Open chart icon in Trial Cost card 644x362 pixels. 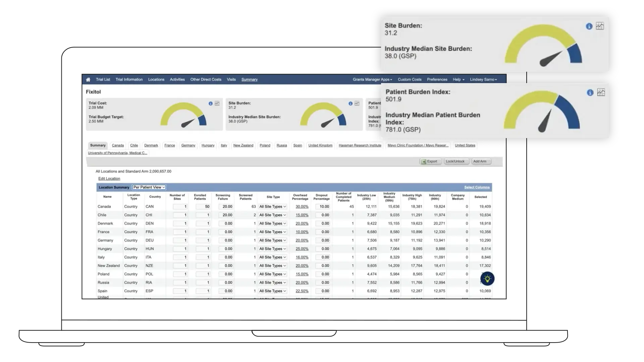pos(217,104)
